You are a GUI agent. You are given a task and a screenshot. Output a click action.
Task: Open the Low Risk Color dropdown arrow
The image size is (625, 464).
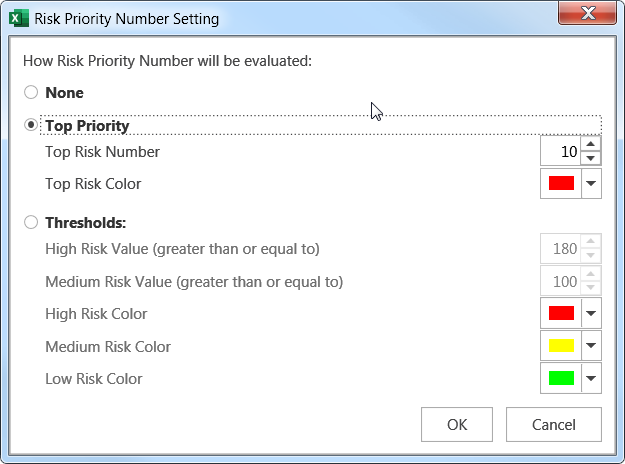pos(591,379)
